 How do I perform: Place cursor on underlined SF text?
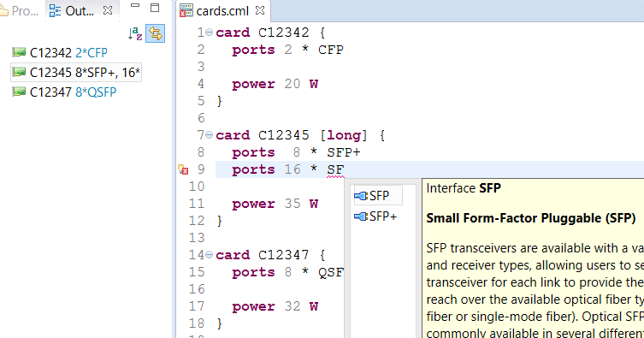click(335, 169)
